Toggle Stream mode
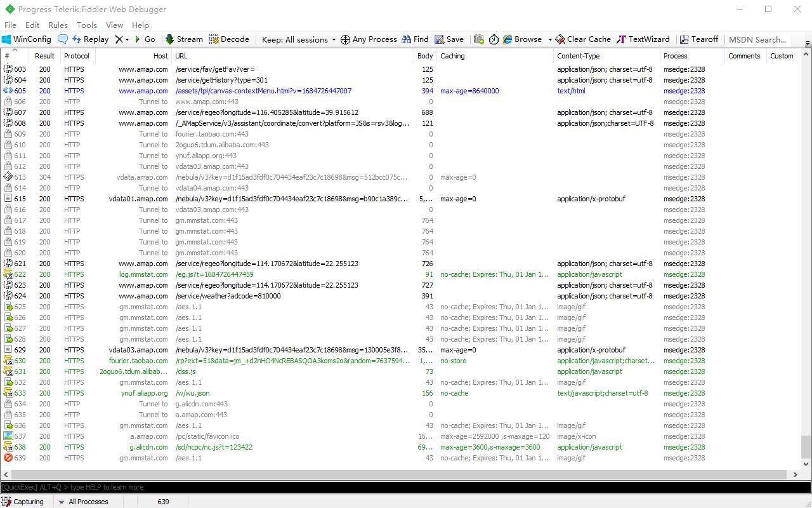 [184, 39]
